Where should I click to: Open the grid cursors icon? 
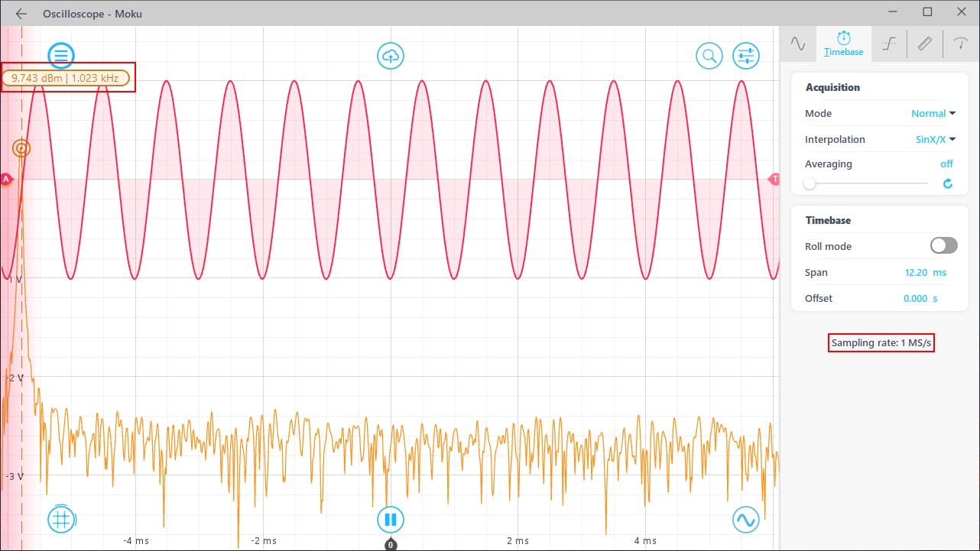[x=61, y=520]
